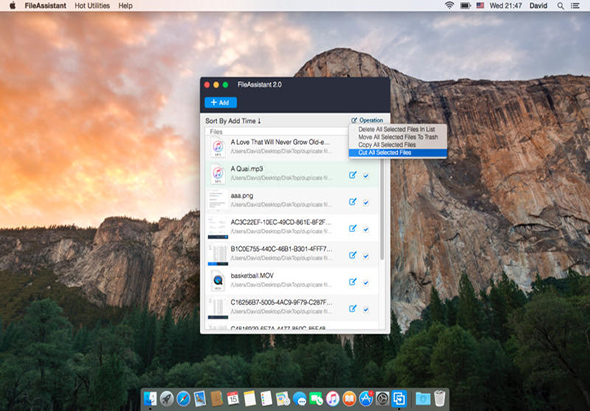Open the Operation dropdown
This screenshot has height=411, width=590.
pyautogui.click(x=367, y=120)
